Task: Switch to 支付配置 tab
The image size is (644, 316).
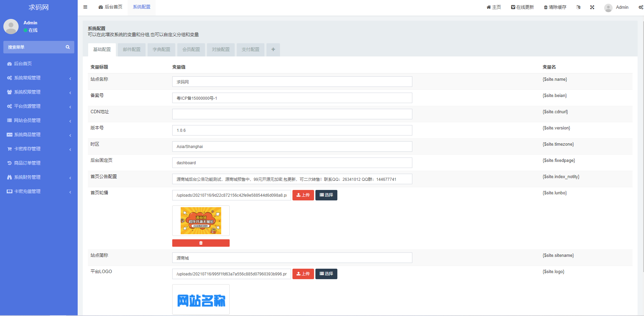Action: (250, 50)
